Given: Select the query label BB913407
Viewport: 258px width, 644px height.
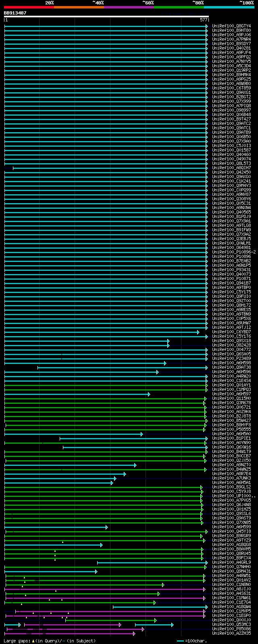Looking at the screenshot, I should [x=15, y=13].
